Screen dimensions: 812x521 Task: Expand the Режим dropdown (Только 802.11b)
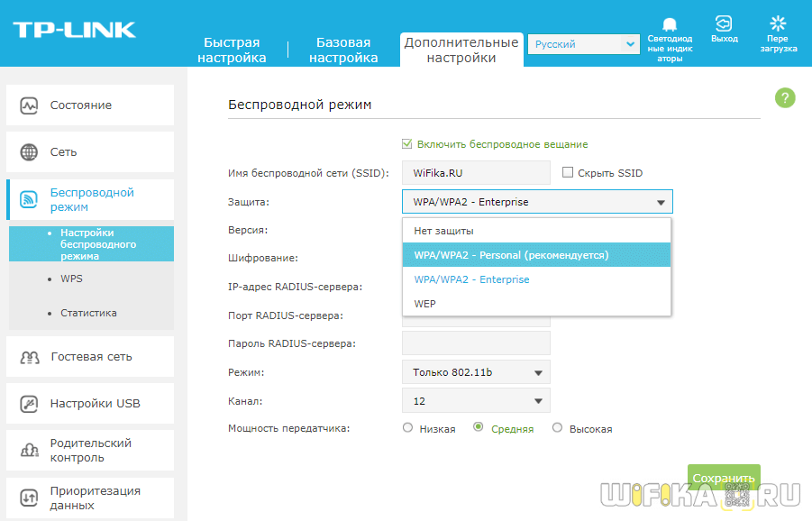click(x=475, y=372)
